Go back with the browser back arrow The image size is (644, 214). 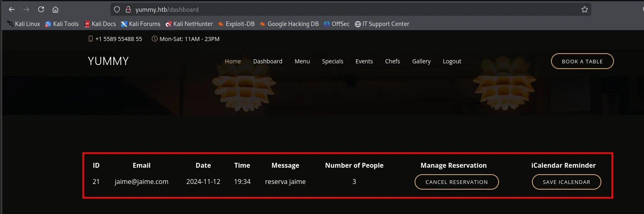click(x=12, y=9)
